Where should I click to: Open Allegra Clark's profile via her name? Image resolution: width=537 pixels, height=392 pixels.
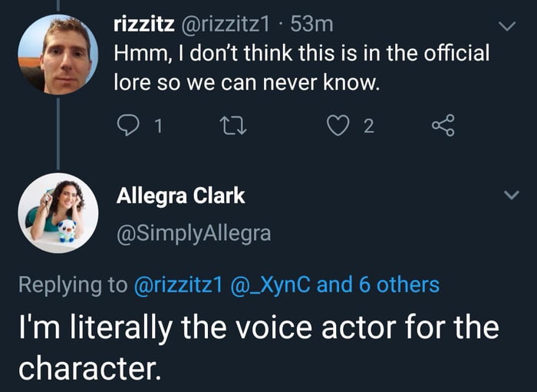point(180,196)
